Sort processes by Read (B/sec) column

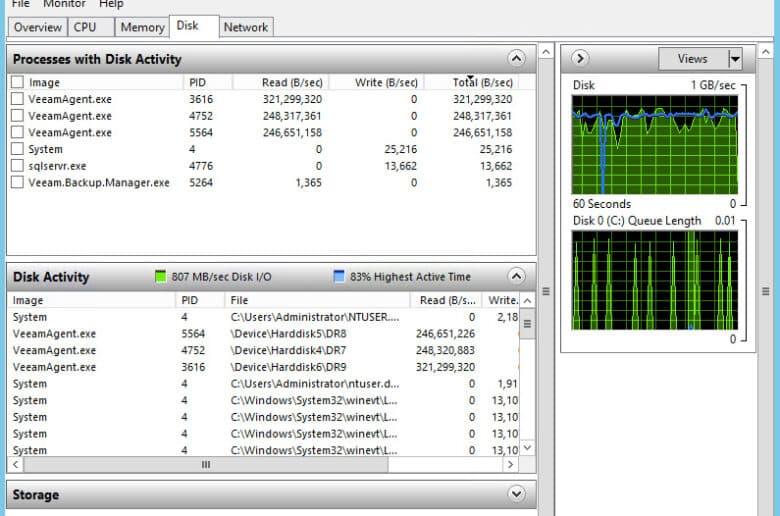280,83
